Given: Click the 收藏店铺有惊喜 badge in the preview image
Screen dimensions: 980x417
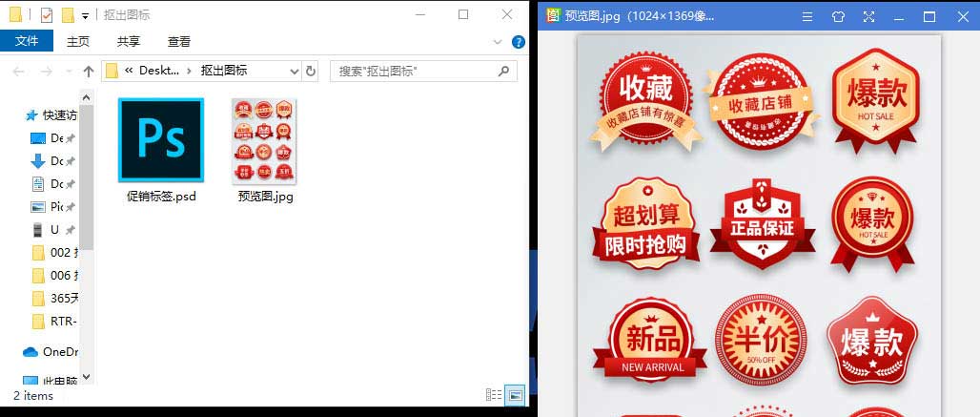Looking at the screenshot, I should coord(645,101).
